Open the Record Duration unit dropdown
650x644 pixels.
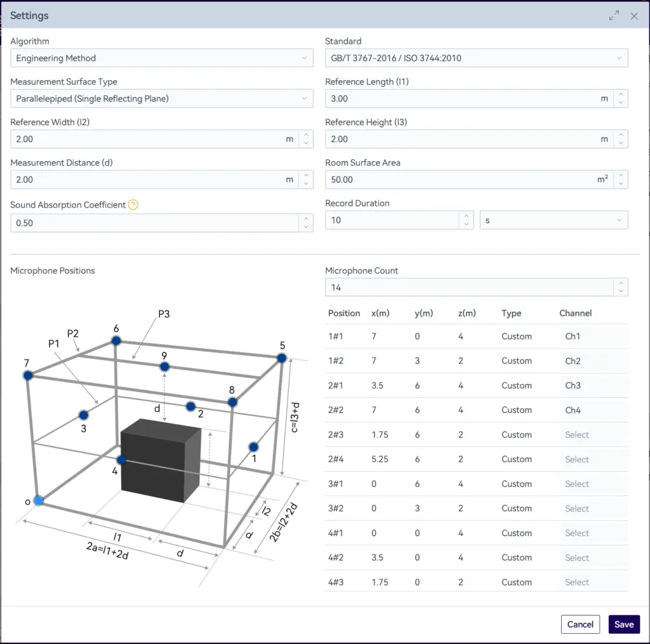pyautogui.click(x=554, y=220)
